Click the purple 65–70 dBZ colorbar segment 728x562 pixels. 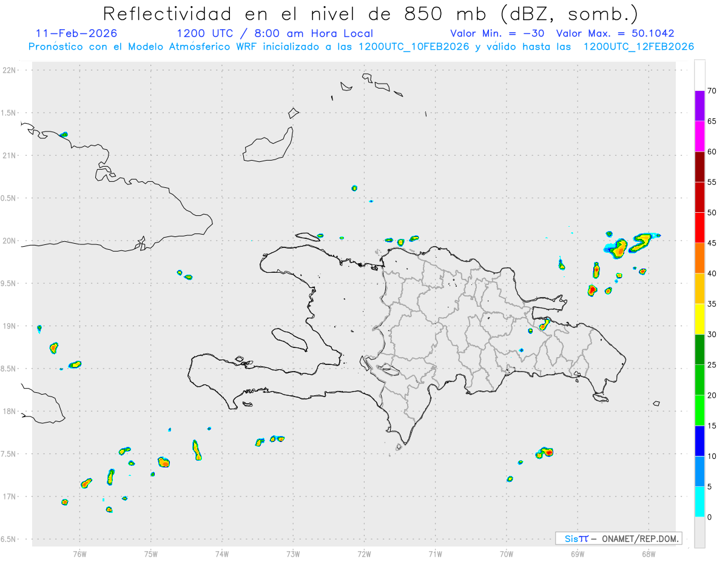[x=699, y=105]
